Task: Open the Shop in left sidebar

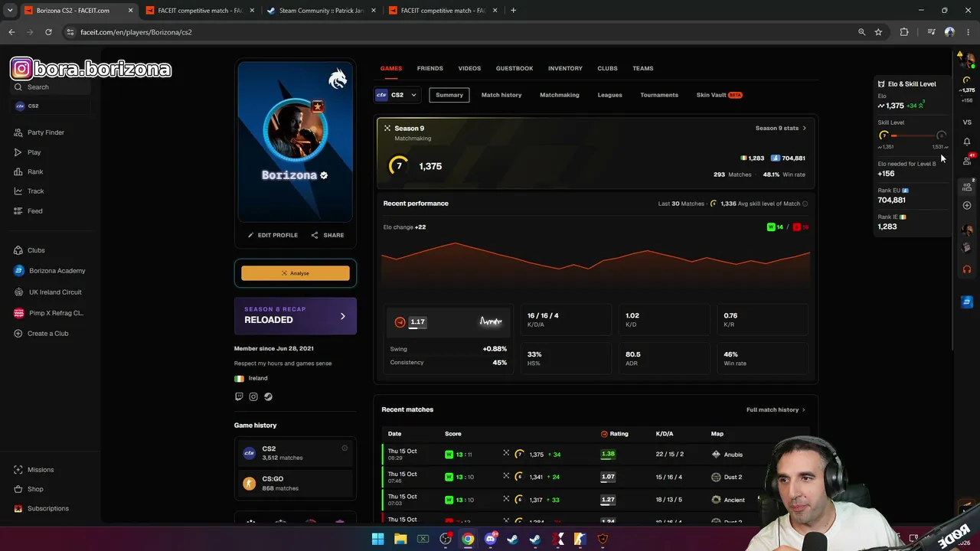Action: pos(29,489)
